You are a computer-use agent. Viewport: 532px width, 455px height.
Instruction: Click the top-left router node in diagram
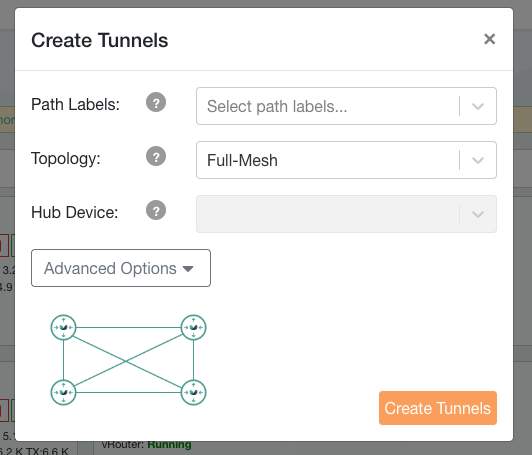click(x=63, y=327)
